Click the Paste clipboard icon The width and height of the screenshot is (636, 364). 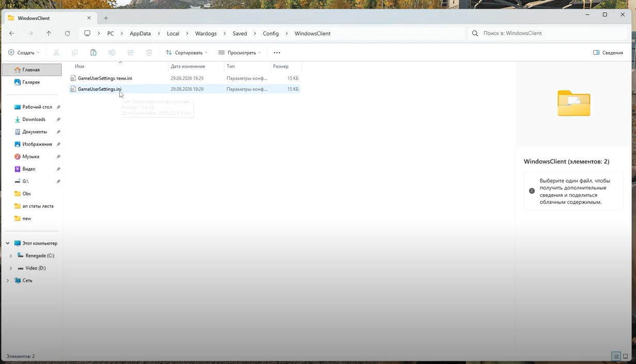click(x=93, y=53)
